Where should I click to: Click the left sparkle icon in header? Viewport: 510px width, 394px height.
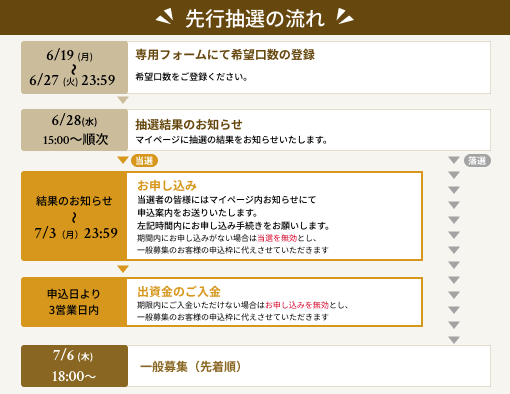(x=165, y=16)
